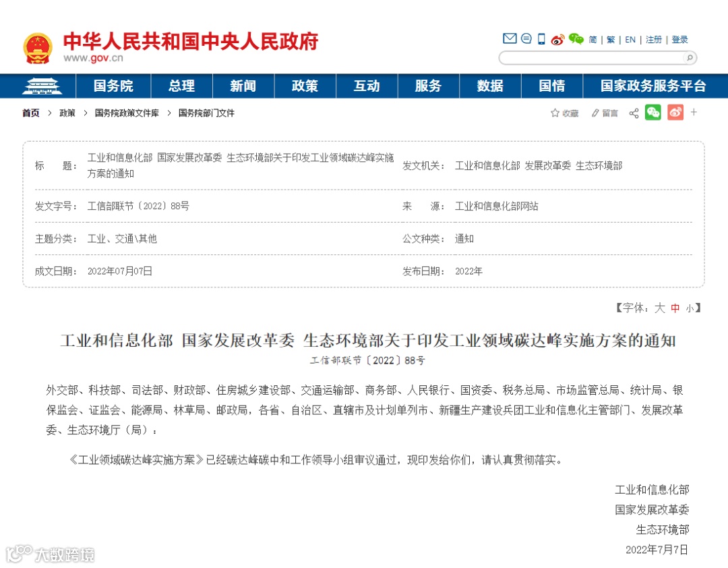The height and width of the screenshot is (568, 728).
Task: Click the gate building home icon
Action: [x=42, y=86]
